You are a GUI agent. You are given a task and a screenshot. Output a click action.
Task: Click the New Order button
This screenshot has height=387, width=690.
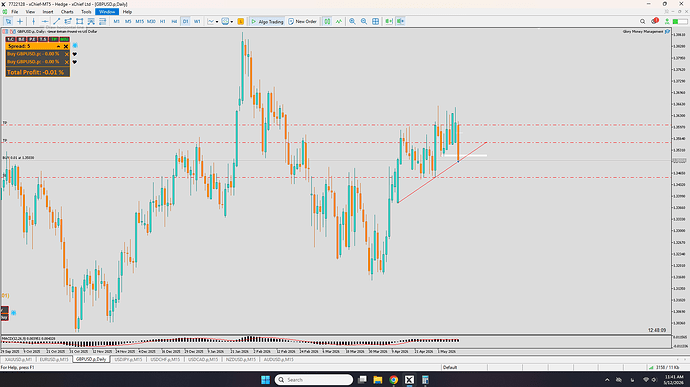[303, 21]
